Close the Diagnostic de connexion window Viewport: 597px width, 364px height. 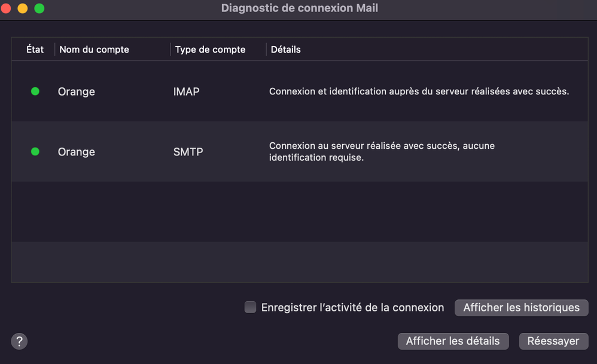pos(6,8)
